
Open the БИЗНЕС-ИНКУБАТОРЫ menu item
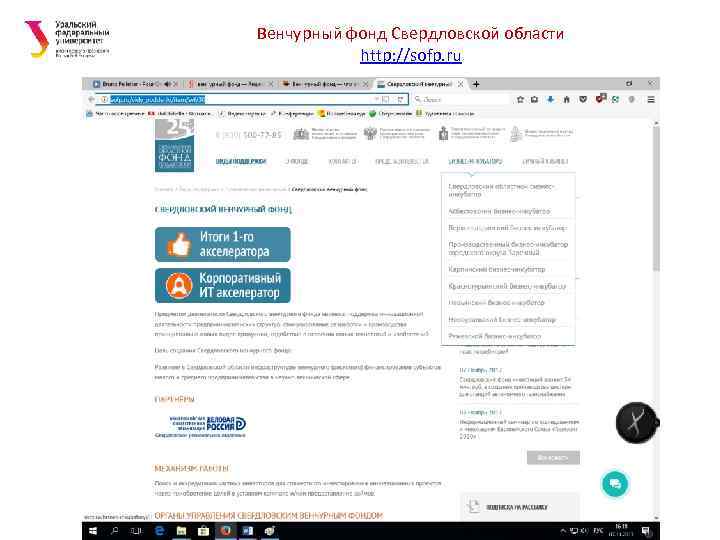(x=475, y=161)
